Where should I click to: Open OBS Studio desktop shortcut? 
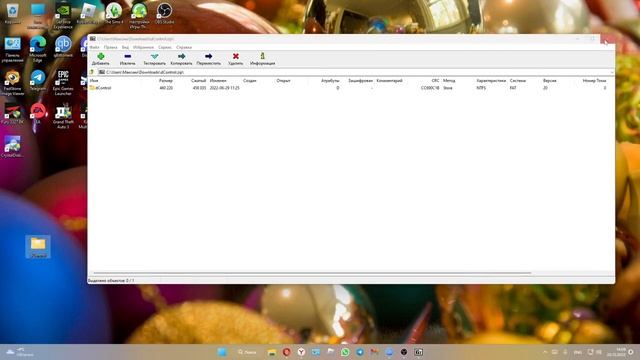[x=164, y=13]
